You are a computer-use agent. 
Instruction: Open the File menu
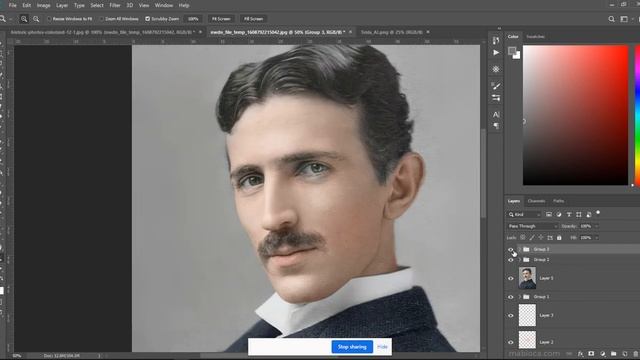pyautogui.click(x=13, y=5)
